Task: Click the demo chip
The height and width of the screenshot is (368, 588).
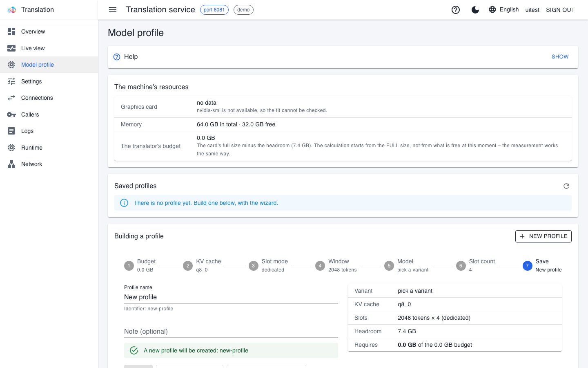Action: click(x=243, y=10)
